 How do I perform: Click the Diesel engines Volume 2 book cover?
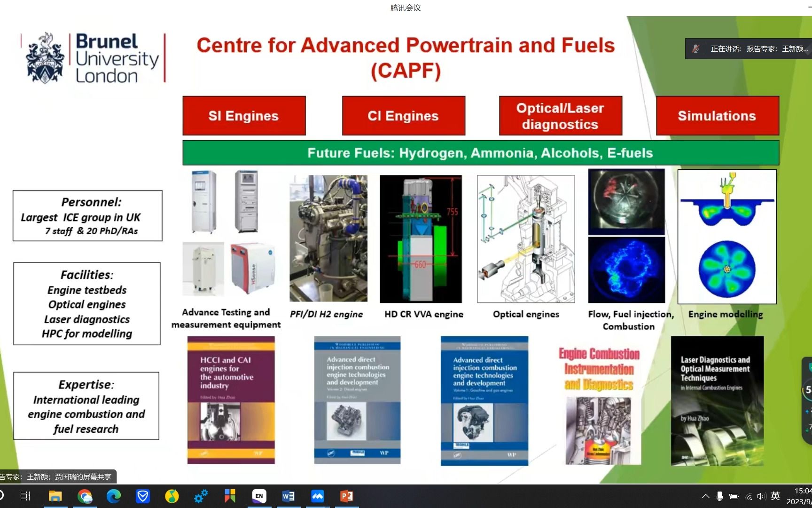[357, 400]
